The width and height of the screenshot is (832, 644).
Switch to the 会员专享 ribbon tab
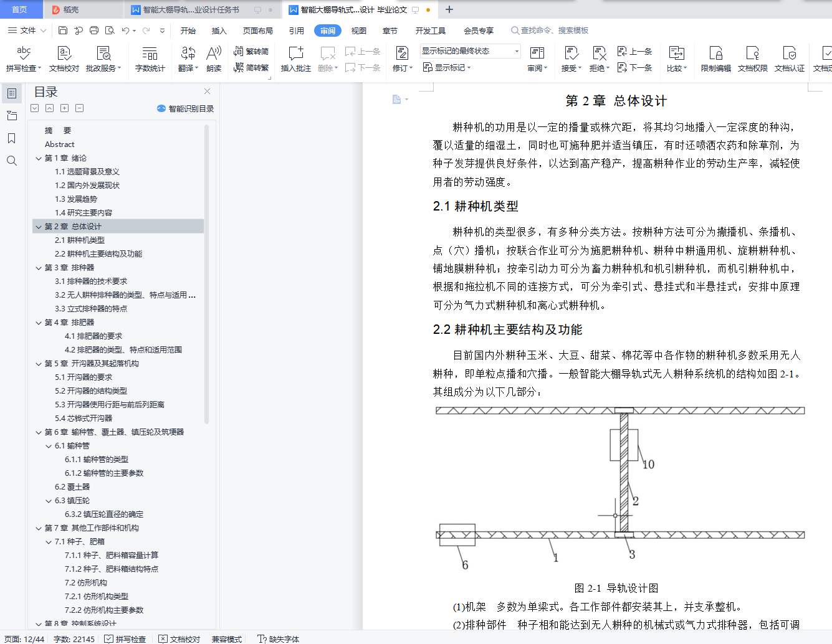point(479,31)
